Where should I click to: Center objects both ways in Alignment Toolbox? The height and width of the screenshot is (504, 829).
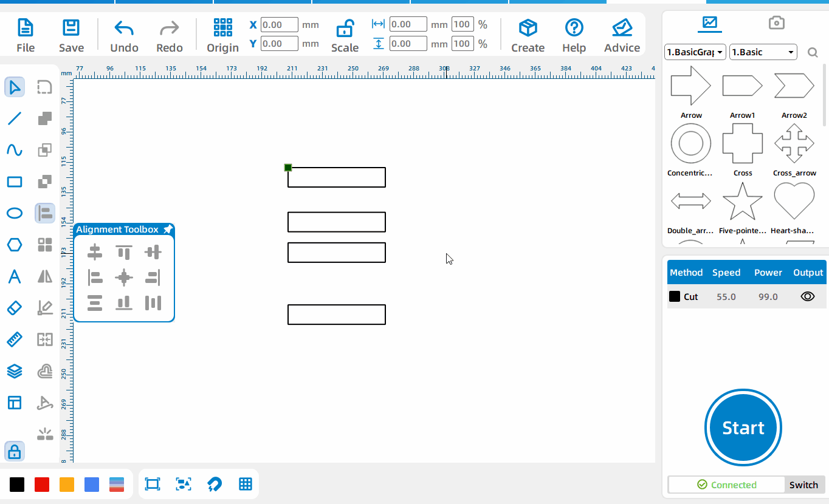(124, 278)
